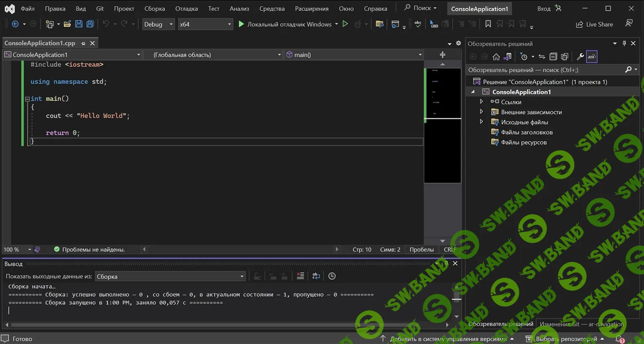This screenshot has height=344, width=644.
Task: Click the Open File folder toolbar icon
Action: coord(67,24)
